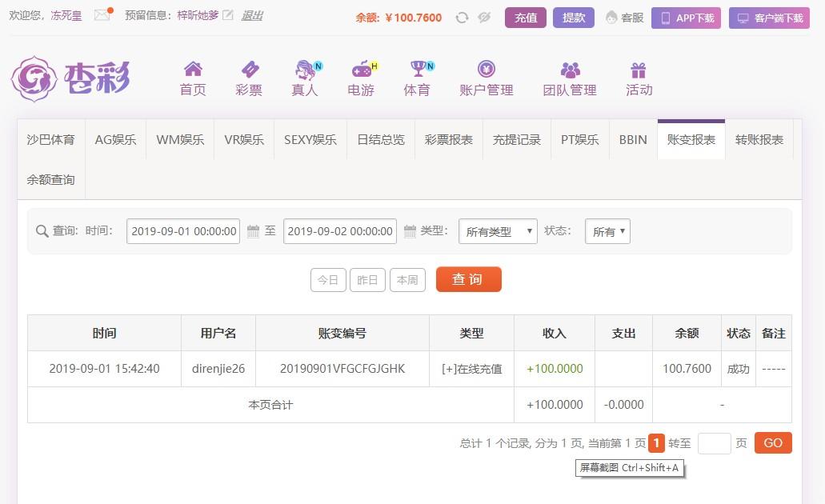
Task: Expand the 状态 status dropdown
Action: coord(607,231)
